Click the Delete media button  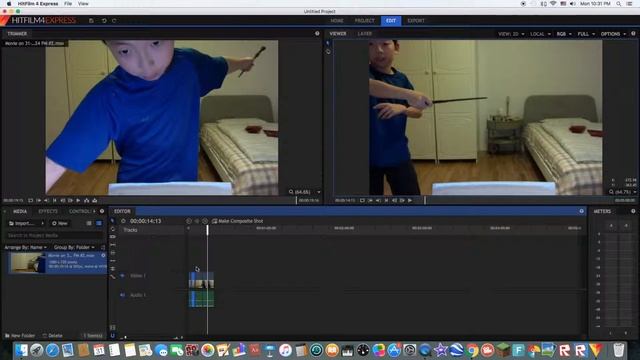coord(53,336)
